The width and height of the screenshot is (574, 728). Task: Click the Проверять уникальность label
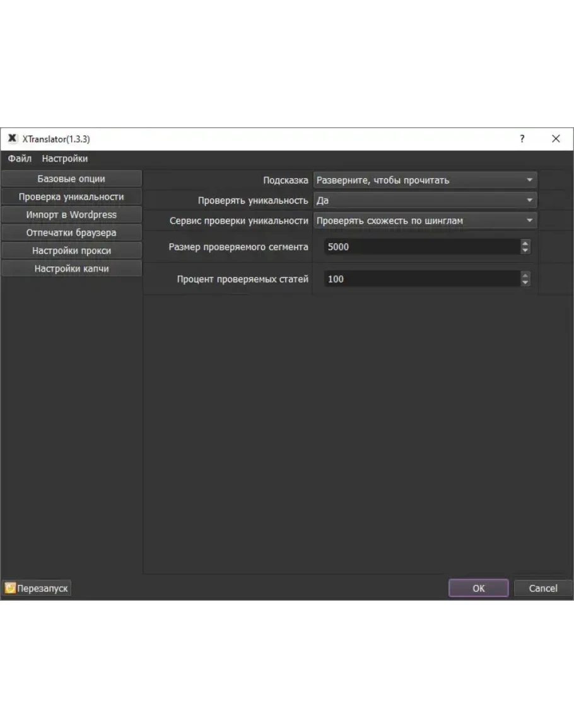253,200
